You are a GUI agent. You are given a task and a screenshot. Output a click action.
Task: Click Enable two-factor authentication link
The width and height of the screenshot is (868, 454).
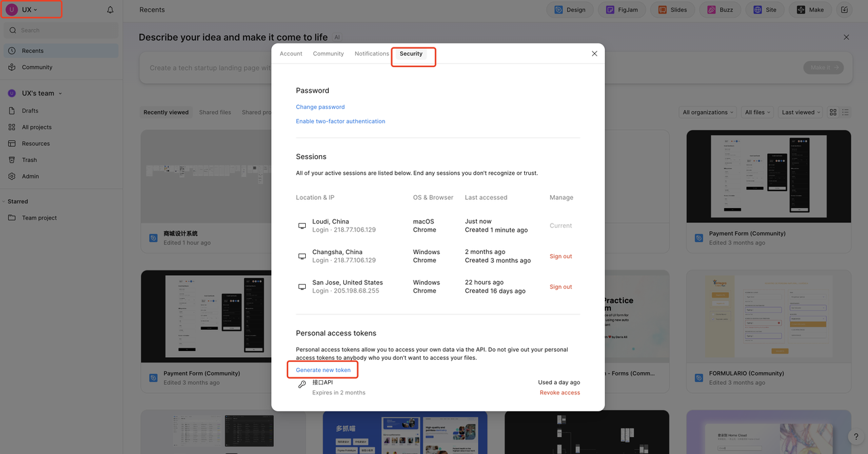(x=340, y=121)
